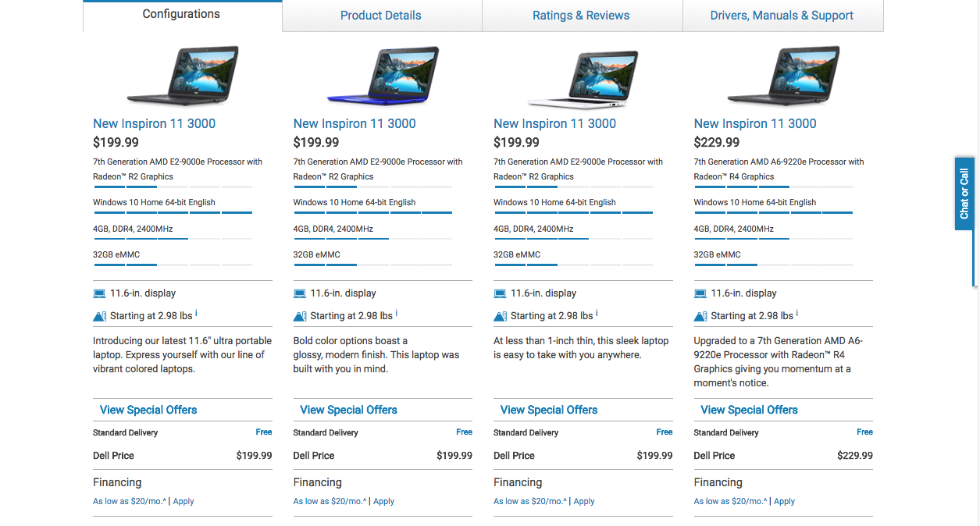980x526 pixels.
Task: Click weight icon in the white laptop card
Action: [x=500, y=316]
